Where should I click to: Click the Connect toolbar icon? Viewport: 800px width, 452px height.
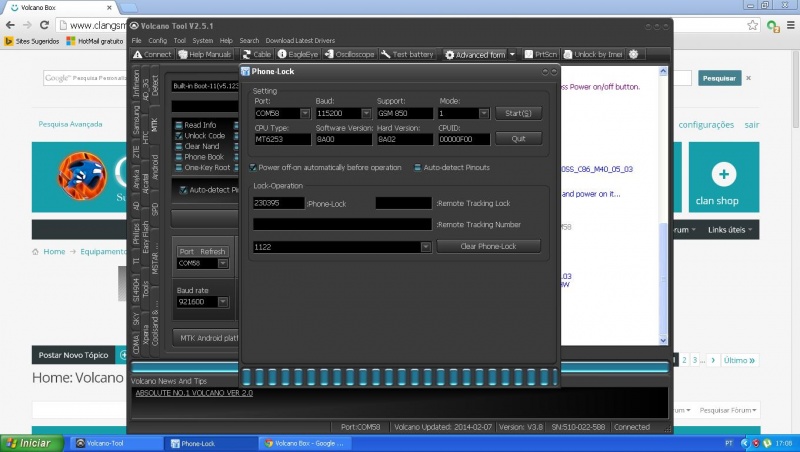(x=137, y=55)
